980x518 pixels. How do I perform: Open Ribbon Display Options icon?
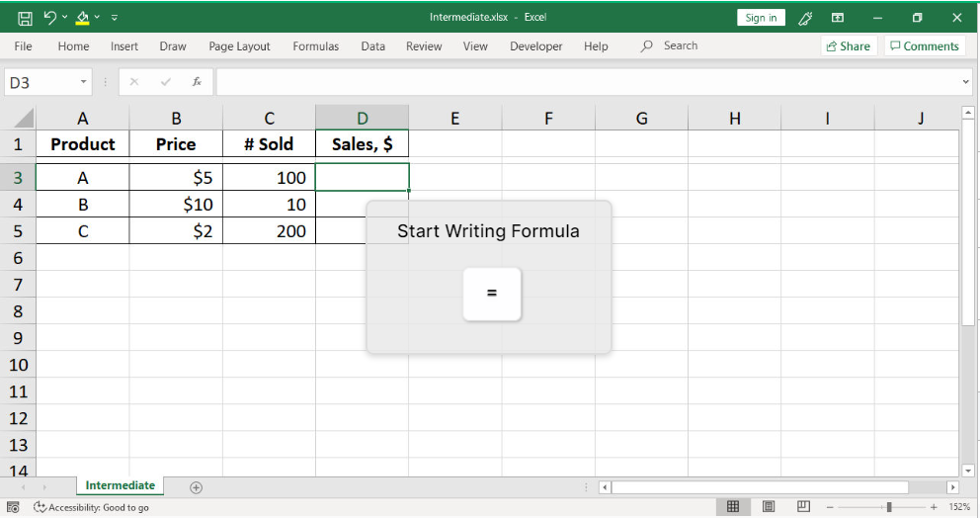pos(838,18)
